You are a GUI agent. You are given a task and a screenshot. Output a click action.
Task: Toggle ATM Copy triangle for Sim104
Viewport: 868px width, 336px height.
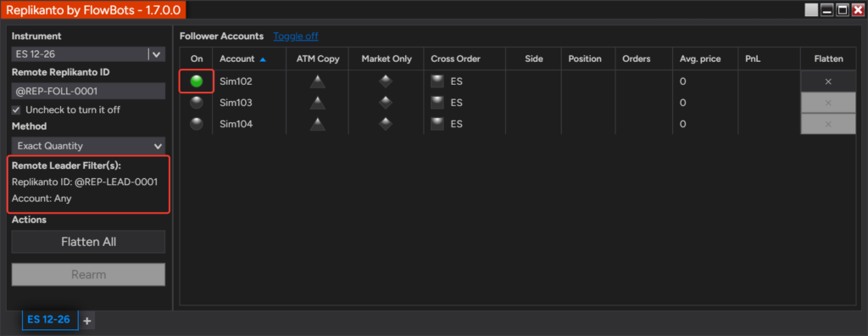317,124
